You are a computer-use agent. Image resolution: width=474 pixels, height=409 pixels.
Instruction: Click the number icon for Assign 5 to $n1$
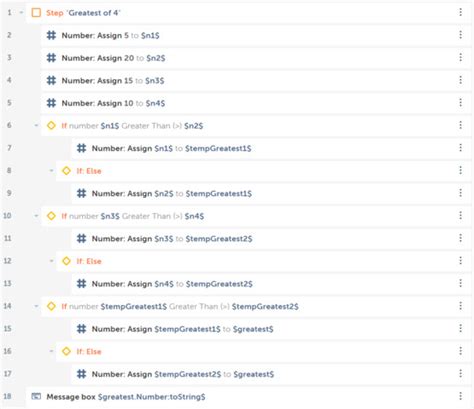[51, 35]
